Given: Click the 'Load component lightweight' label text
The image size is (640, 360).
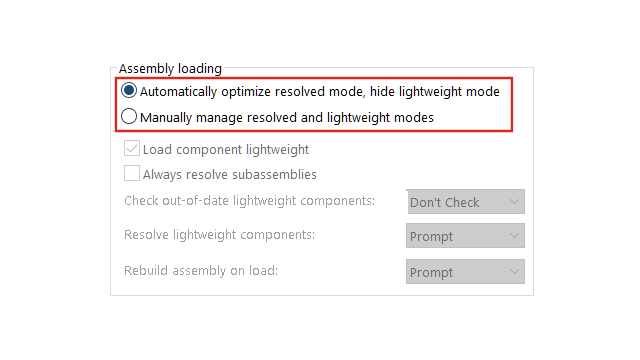Looking at the screenshot, I should 226,150.
